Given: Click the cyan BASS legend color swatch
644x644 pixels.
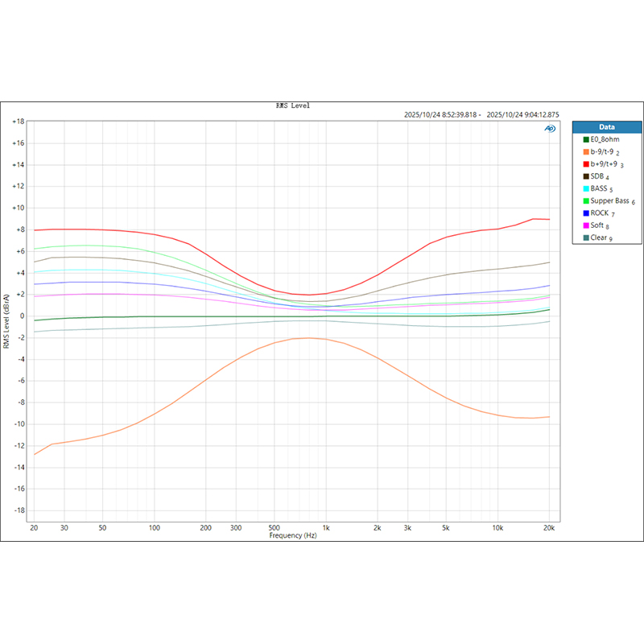Looking at the screenshot, I should pos(587,188).
